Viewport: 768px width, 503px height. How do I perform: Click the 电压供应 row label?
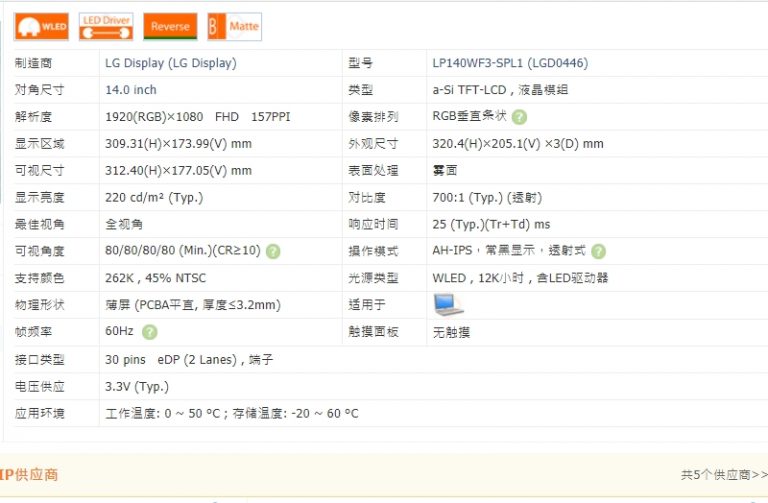point(40,387)
